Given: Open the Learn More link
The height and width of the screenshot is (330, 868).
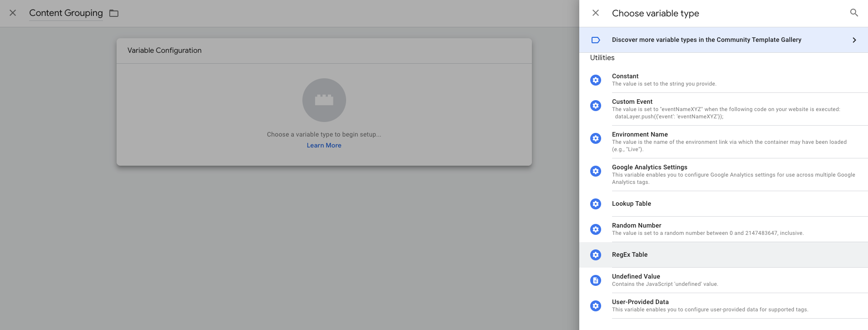Looking at the screenshot, I should coord(324,146).
